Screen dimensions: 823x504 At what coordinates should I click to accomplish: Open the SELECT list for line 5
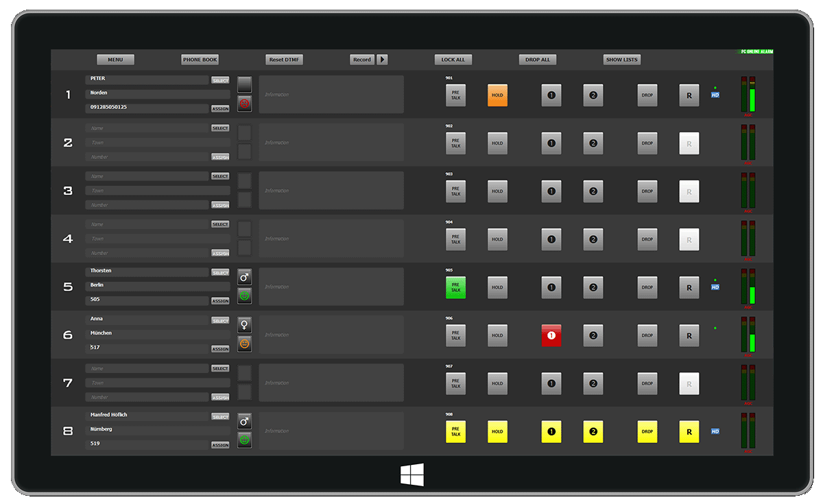[x=220, y=273]
